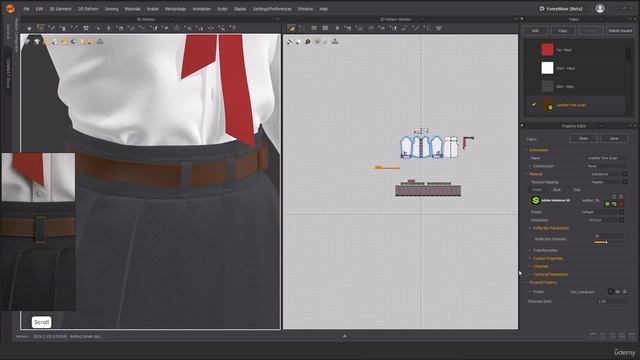This screenshot has width=640, height=360.
Task: Click the last icon in the 3D toolbar row
Action: coord(232,28)
